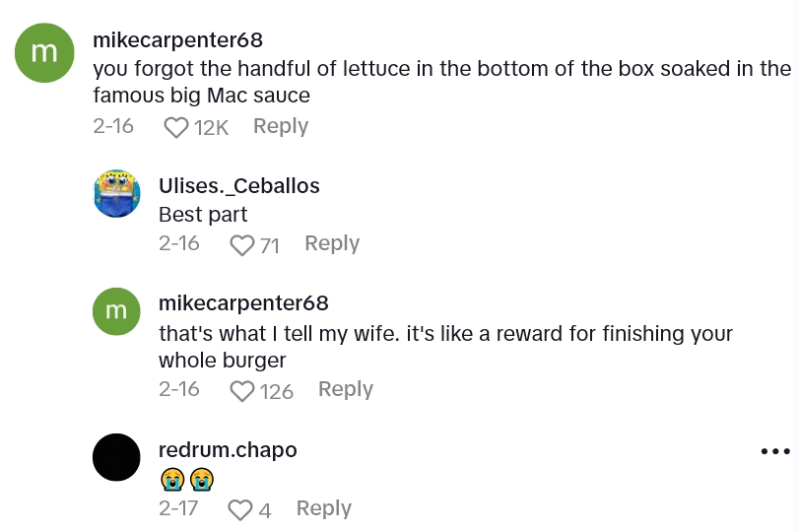Like Ulises._Ceballos' "Best part" comment

(241, 245)
